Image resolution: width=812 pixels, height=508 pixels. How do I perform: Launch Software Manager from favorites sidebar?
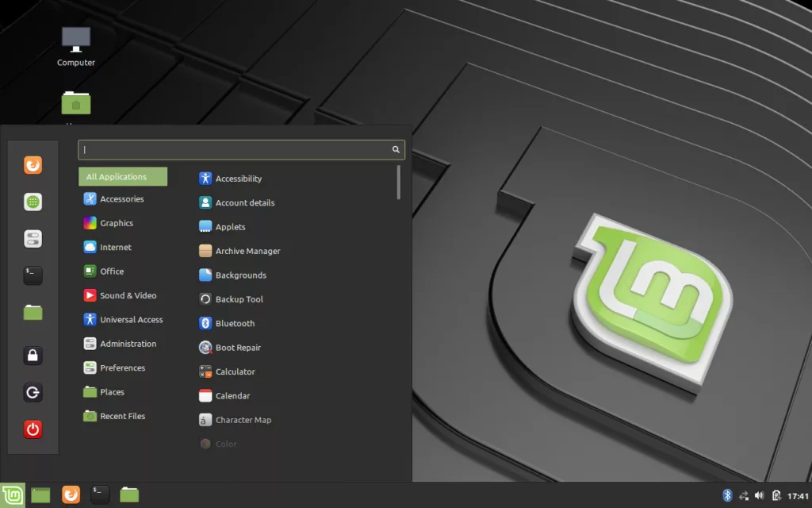[33, 202]
